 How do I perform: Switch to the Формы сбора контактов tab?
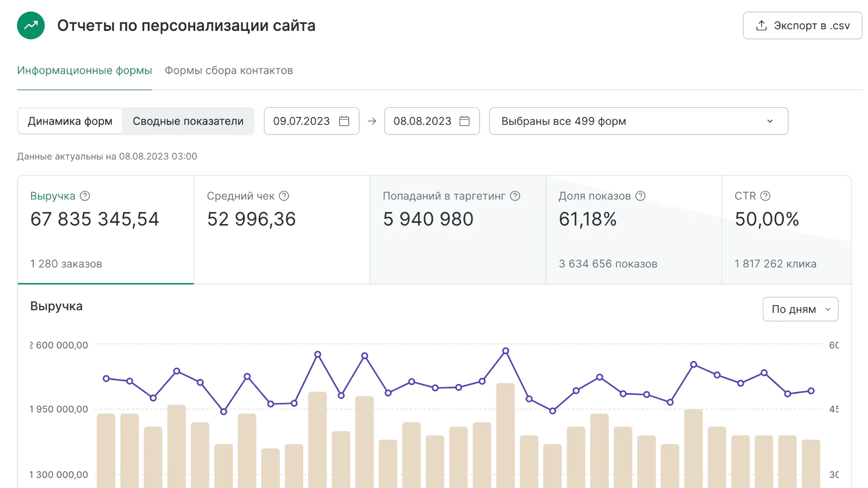pos(228,70)
